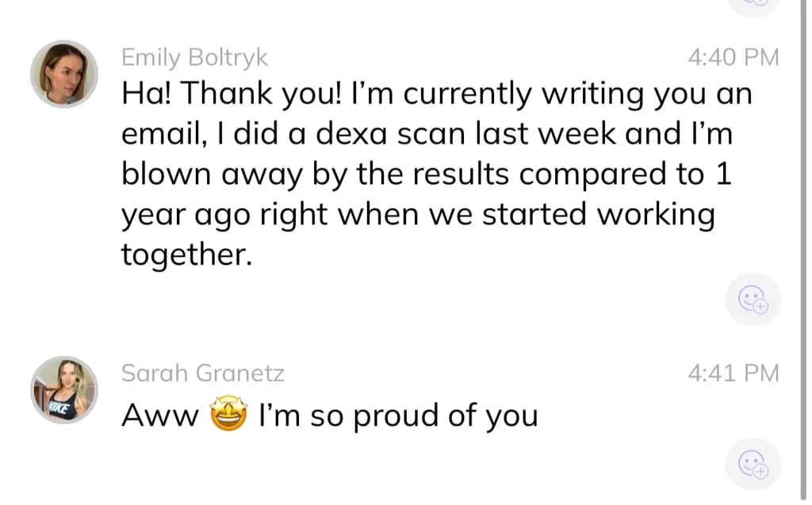Click the plus sign on the emoji reaction icon
812x505 pixels.
pyautogui.click(x=760, y=307)
